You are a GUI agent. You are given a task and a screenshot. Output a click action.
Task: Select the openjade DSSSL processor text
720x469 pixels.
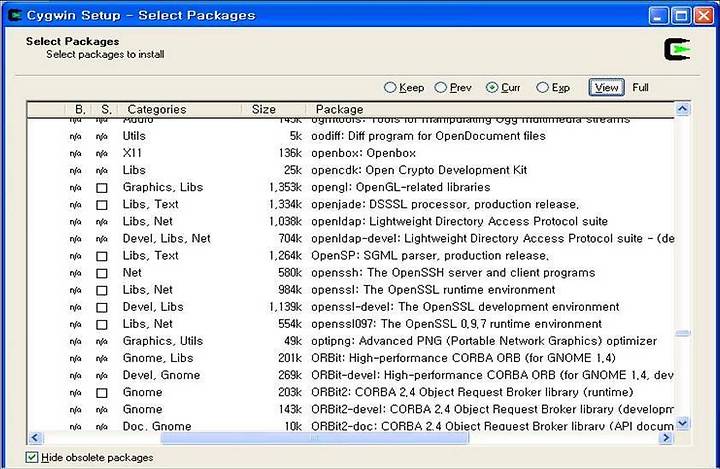coord(445,204)
